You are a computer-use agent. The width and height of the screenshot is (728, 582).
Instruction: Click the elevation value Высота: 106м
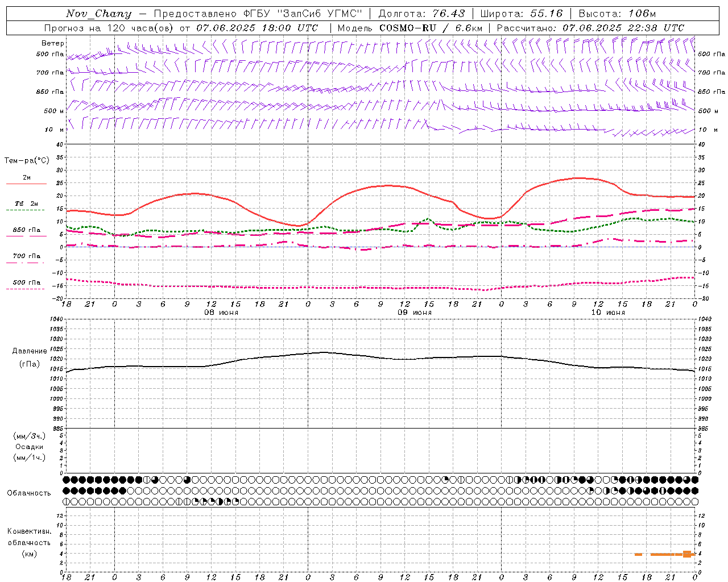point(617,14)
